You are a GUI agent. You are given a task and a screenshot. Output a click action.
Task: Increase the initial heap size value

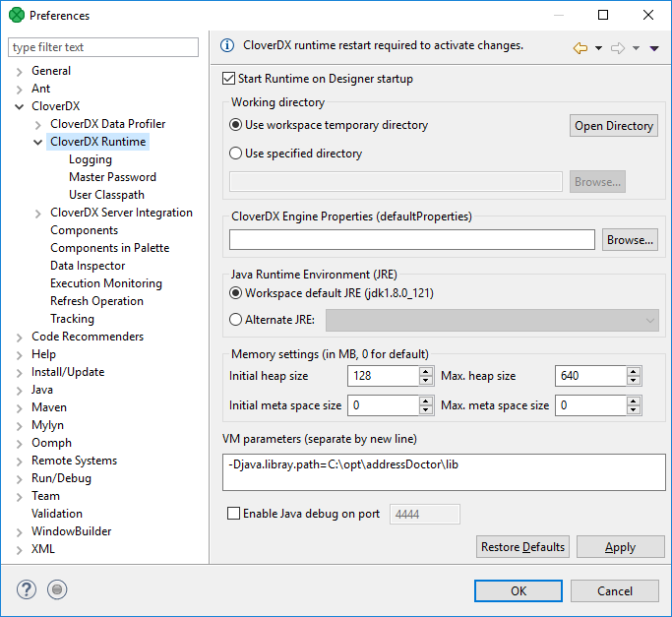pos(426,371)
